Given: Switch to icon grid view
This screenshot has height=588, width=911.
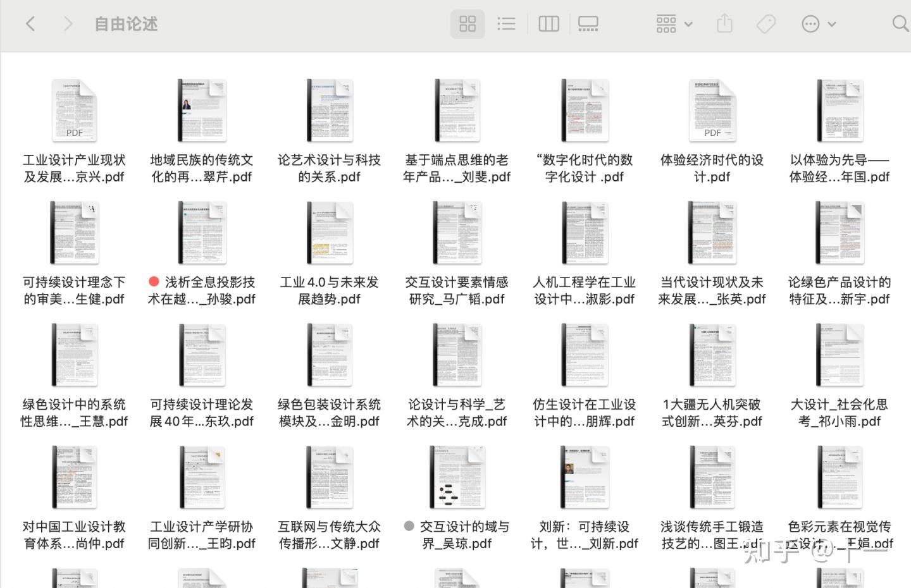Looking at the screenshot, I should click(x=468, y=24).
